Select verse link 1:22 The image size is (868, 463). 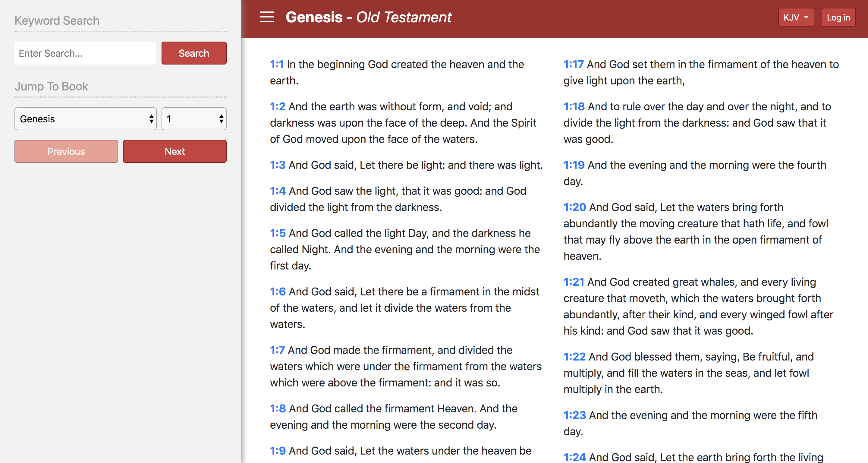coord(574,357)
